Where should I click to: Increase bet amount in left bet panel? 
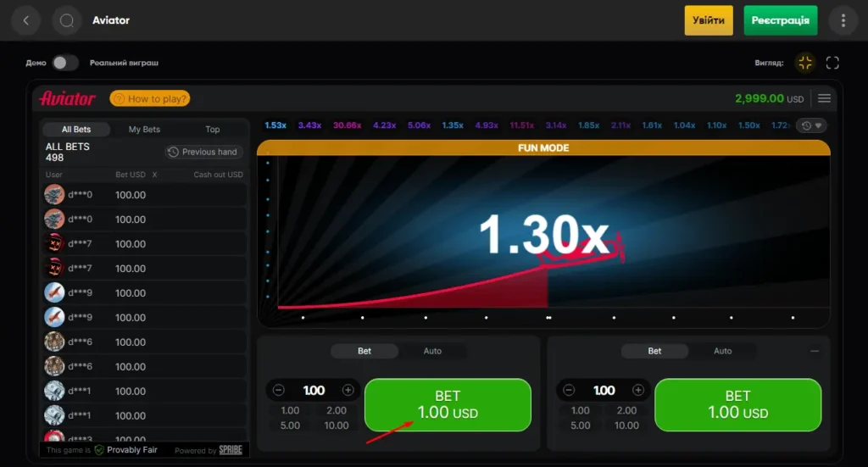[348, 390]
